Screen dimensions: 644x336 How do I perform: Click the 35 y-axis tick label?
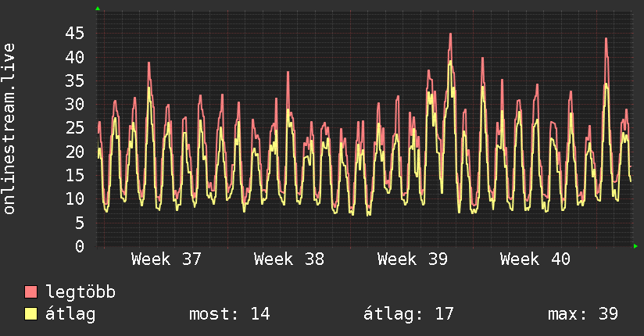point(75,80)
